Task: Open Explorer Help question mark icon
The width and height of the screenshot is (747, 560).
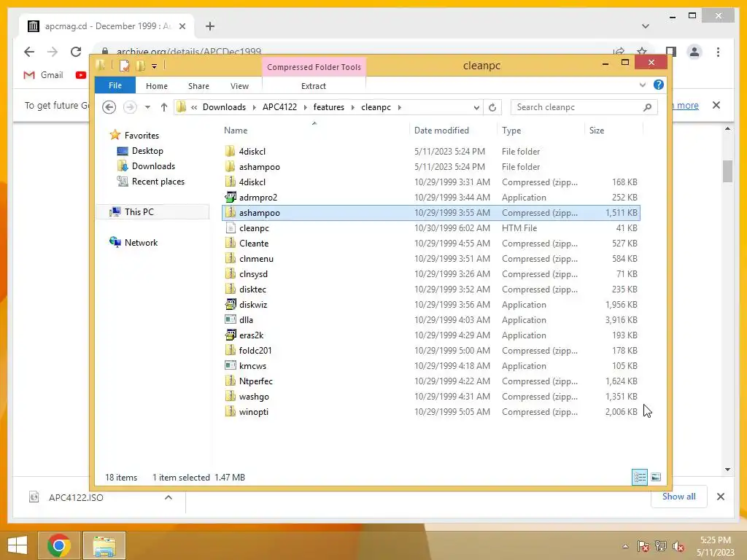Action: 659,85
